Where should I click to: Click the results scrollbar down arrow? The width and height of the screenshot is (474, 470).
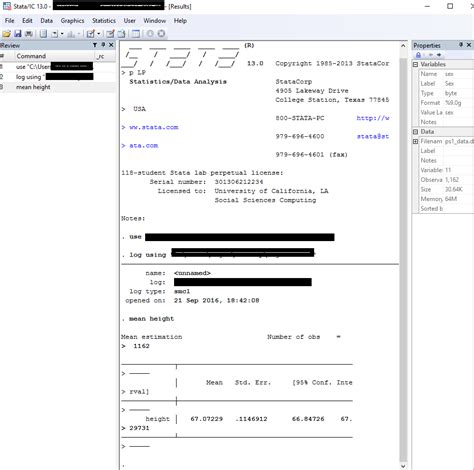click(403, 466)
